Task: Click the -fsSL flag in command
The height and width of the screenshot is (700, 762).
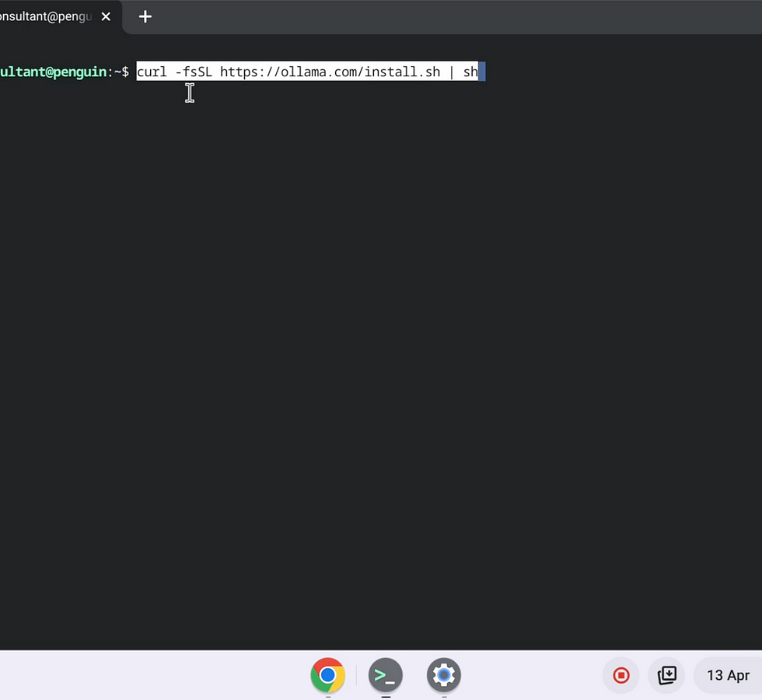Action: click(194, 72)
